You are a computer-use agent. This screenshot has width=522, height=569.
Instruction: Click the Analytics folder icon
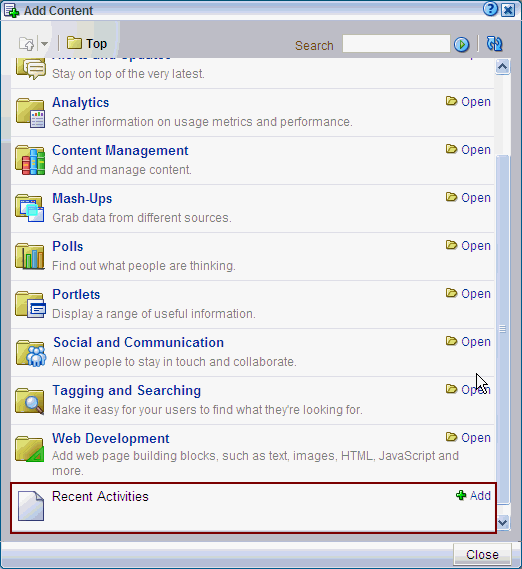pos(30,113)
